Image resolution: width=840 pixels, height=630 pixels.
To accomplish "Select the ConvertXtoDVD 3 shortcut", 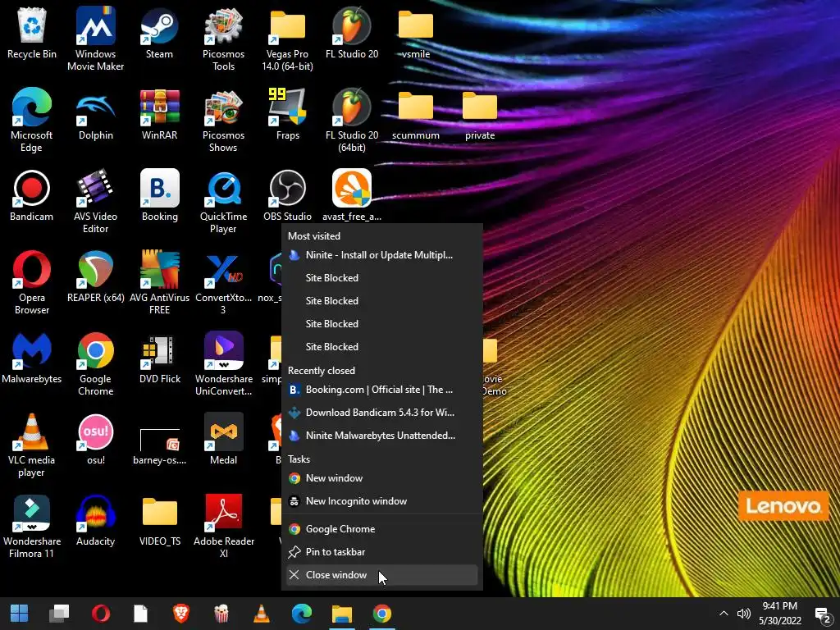I will (x=223, y=282).
